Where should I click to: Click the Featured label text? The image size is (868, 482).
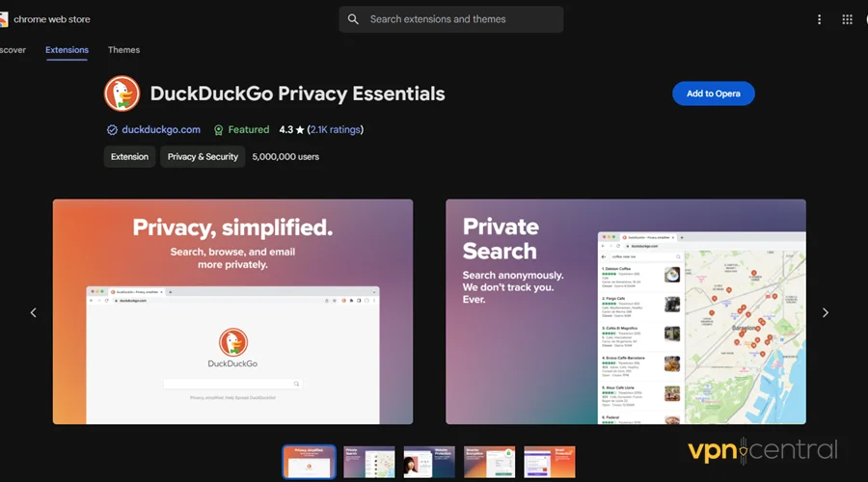pyautogui.click(x=249, y=129)
